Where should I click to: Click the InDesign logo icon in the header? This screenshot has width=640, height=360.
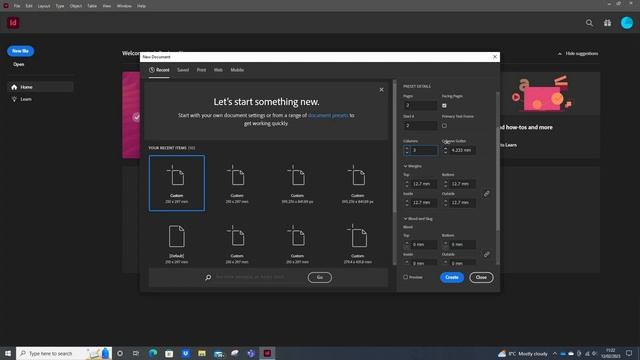(x=13, y=23)
